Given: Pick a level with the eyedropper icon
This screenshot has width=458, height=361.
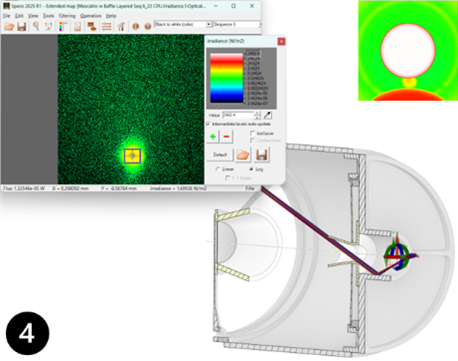Looking at the screenshot, I should (x=267, y=115).
